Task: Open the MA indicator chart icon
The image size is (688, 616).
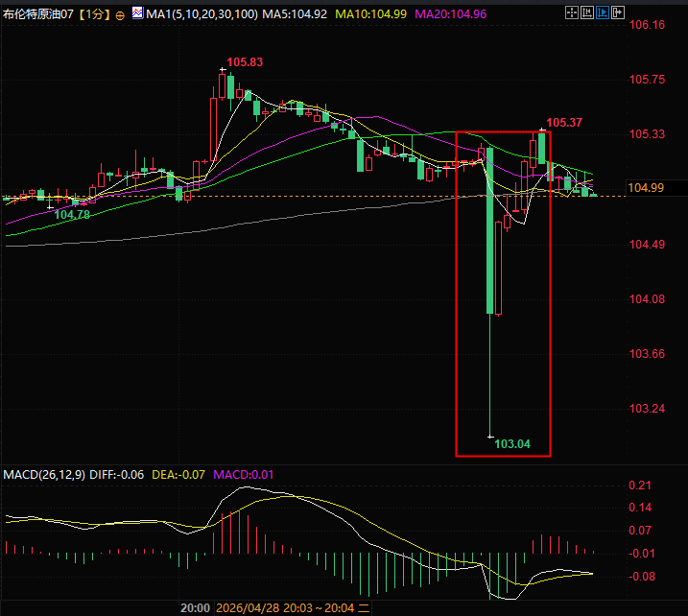Action: [x=138, y=12]
